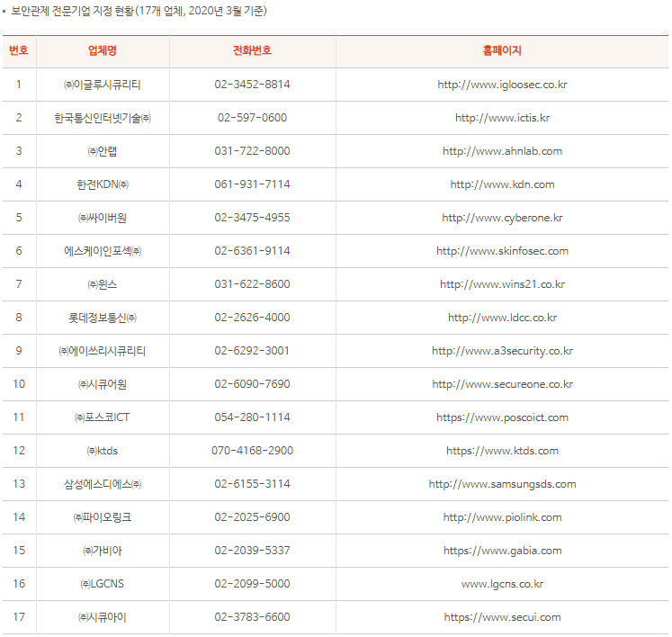Select the 홈페이지 column header
Screen dimensions: 672x637
click(502, 50)
